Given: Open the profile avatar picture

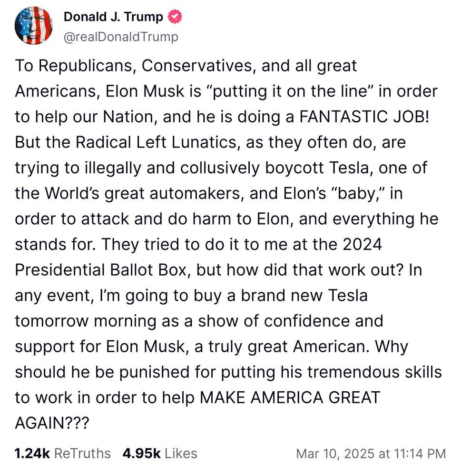Looking at the screenshot, I should pyautogui.click(x=34, y=27).
